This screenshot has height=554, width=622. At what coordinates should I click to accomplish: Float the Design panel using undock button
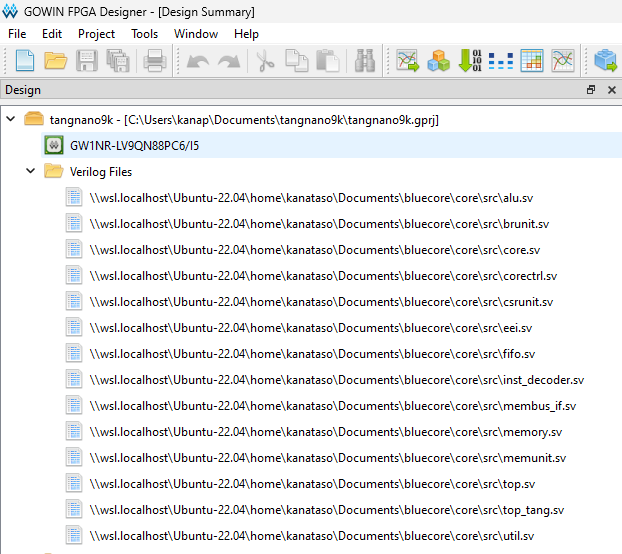591,90
